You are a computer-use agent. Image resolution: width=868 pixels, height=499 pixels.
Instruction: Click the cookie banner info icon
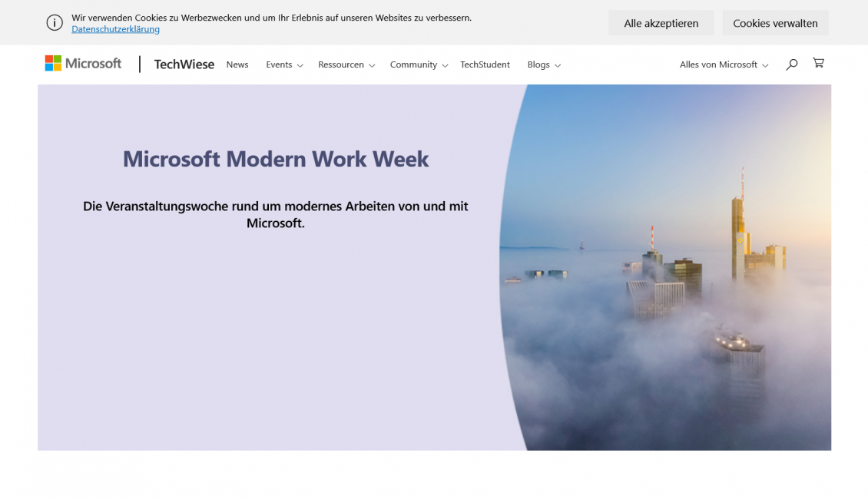(x=55, y=23)
